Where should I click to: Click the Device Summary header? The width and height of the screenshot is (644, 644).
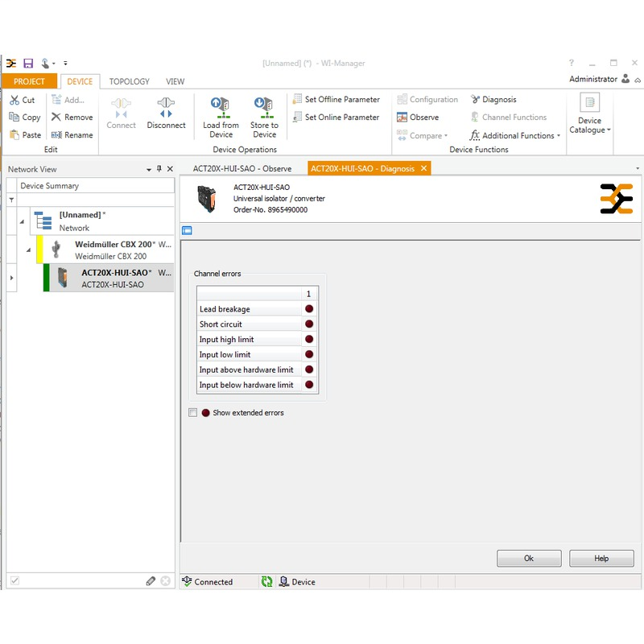[x=95, y=186]
